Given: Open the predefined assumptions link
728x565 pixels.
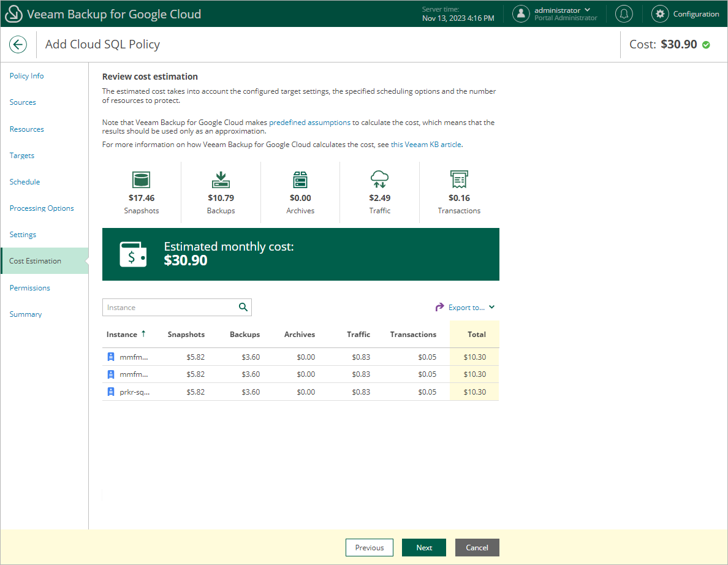Looking at the screenshot, I should (x=309, y=123).
